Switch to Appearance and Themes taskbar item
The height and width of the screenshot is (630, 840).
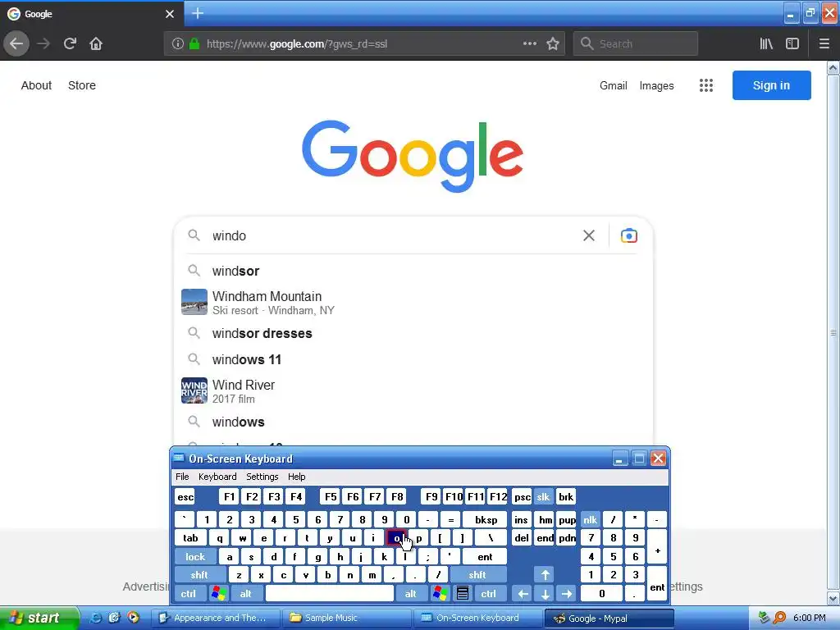[x=216, y=618]
